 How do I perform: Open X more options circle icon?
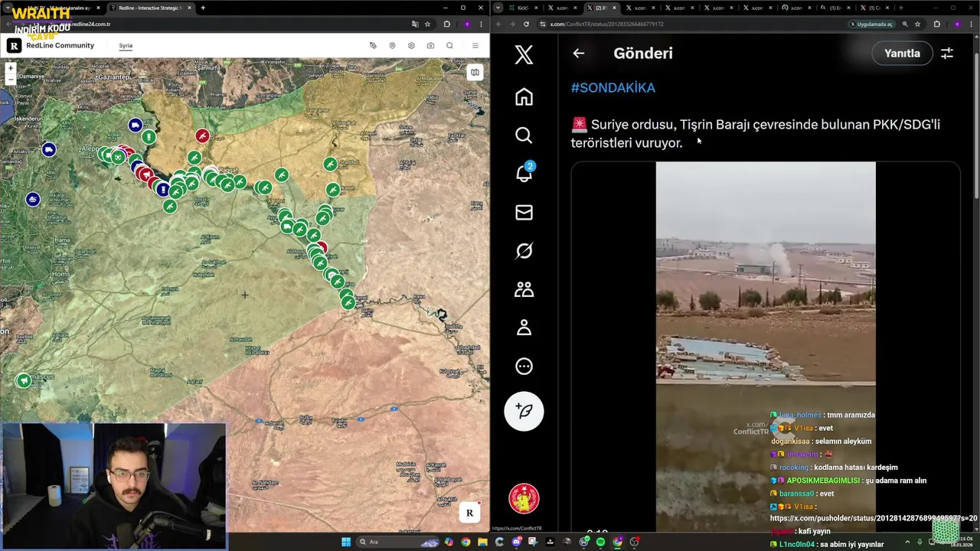click(524, 366)
